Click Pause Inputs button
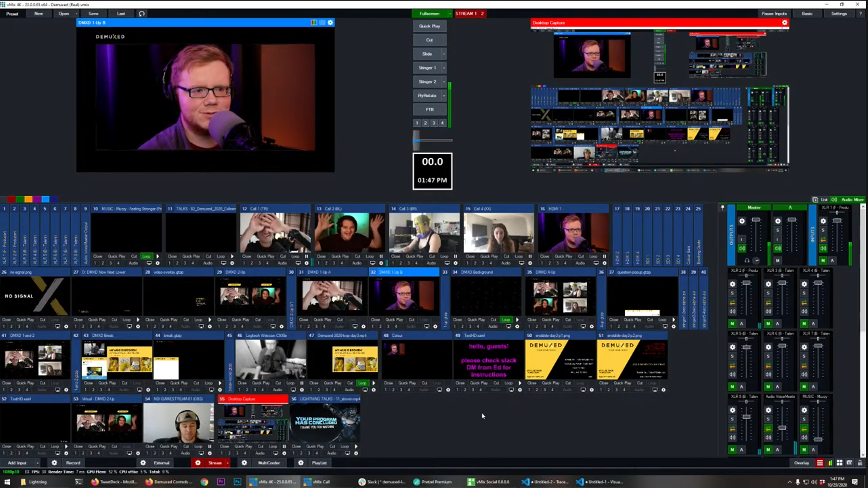The image size is (868, 488). click(x=774, y=14)
